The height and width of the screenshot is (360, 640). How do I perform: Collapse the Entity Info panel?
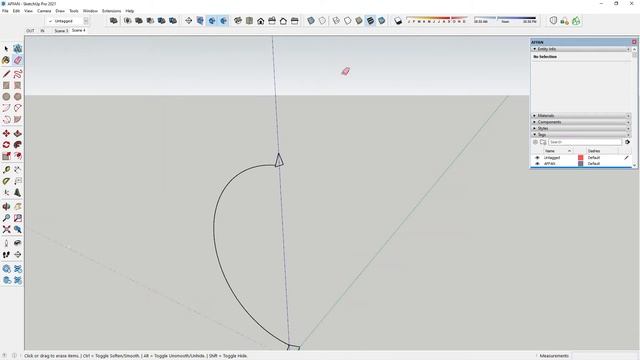[535, 49]
